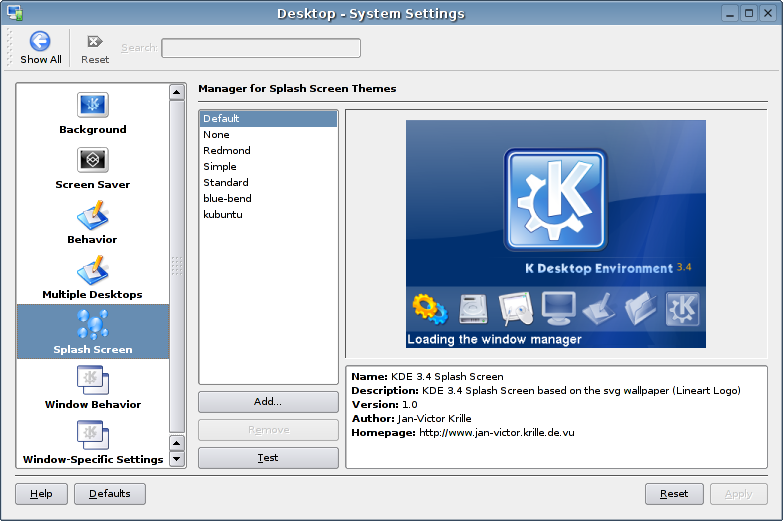Click the sidebar scrollbar top up arrow
The height and width of the screenshot is (521, 783).
pos(177,92)
